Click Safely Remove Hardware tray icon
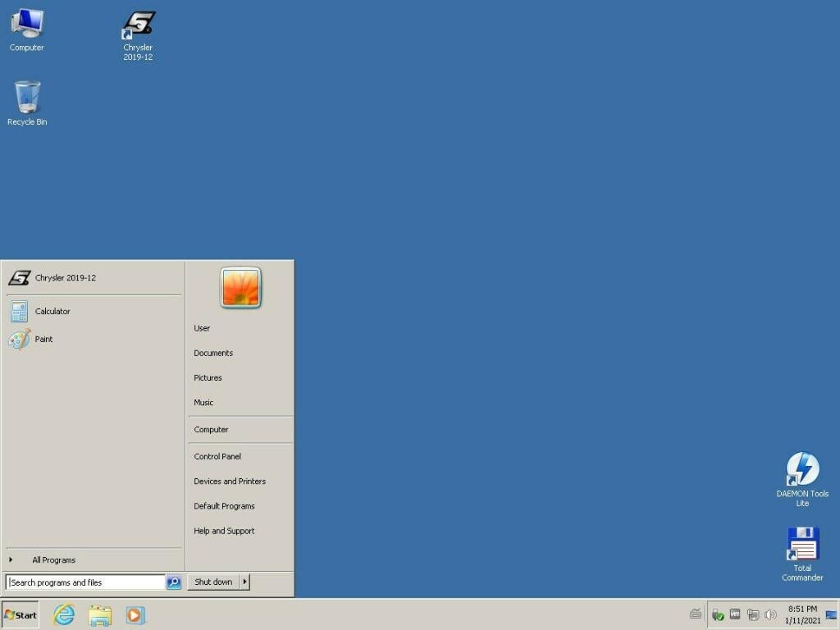This screenshot has width=840, height=630. [718, 614]
